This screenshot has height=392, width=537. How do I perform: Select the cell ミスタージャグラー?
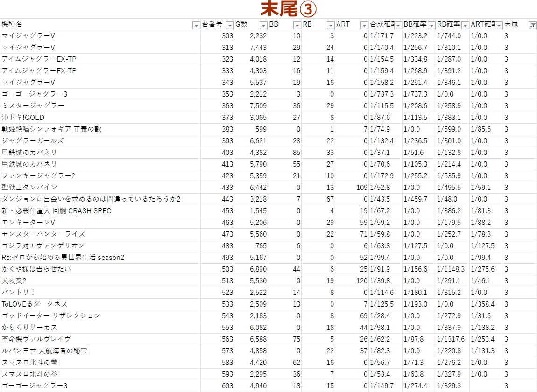point(100,106)
